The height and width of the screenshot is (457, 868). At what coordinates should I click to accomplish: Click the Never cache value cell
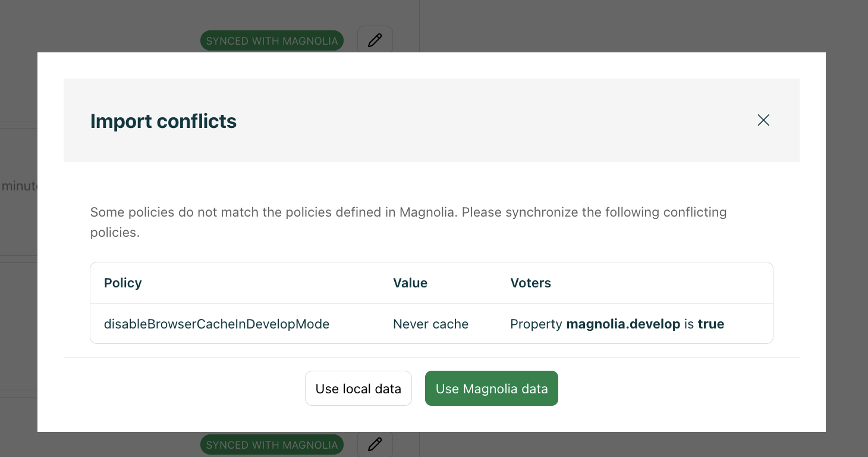[430, 324]
